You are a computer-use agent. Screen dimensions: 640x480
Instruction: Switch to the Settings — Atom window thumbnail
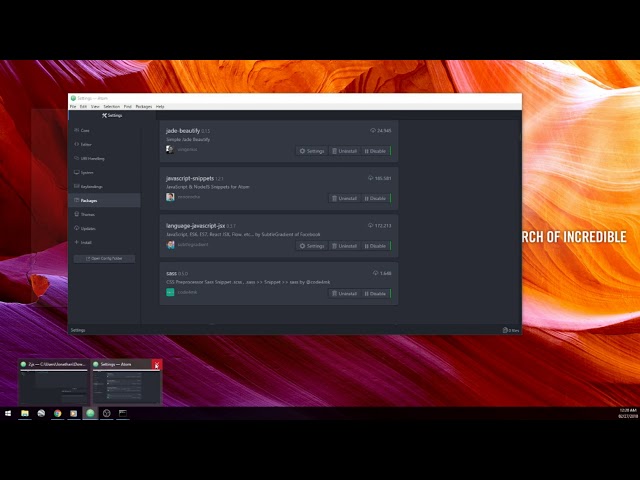126,382
